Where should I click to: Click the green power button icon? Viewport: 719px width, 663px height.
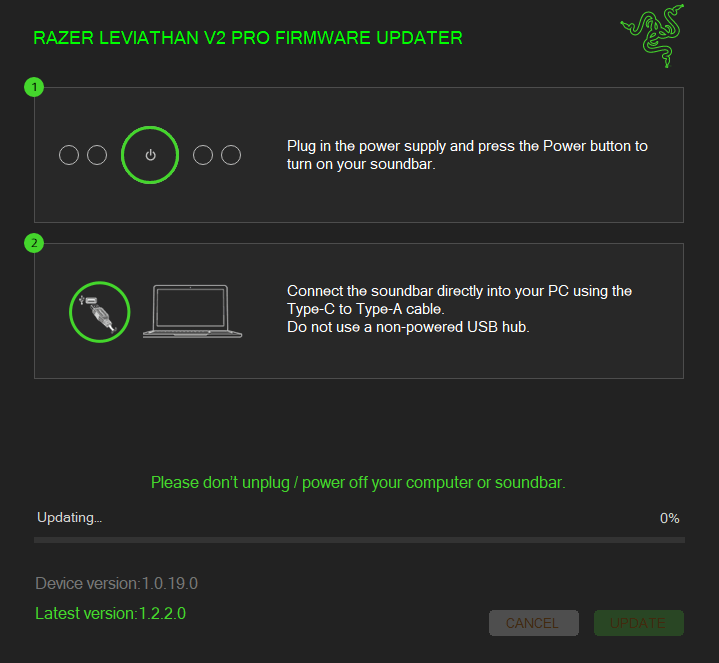[150, 155]
